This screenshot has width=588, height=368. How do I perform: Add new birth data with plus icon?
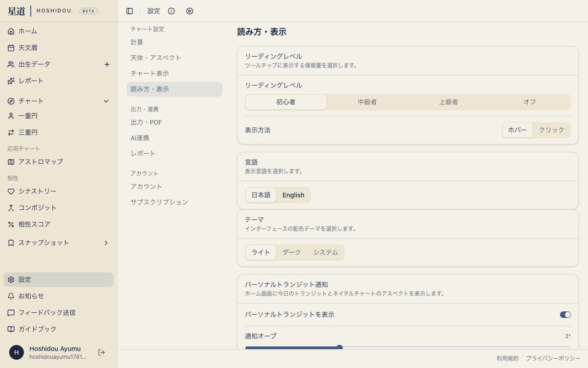click(107, 64)
